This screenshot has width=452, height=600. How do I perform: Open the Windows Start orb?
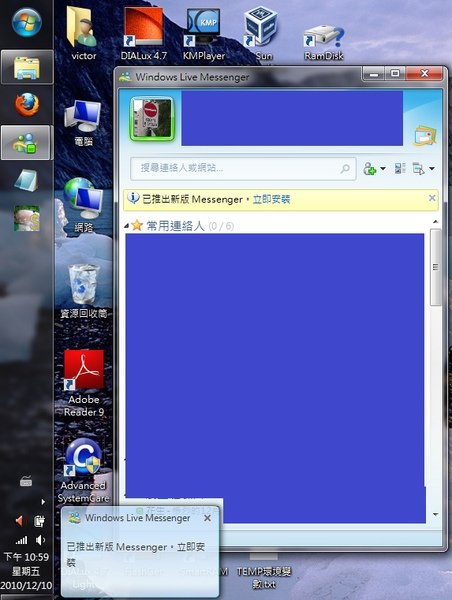[x=26, y=22]
